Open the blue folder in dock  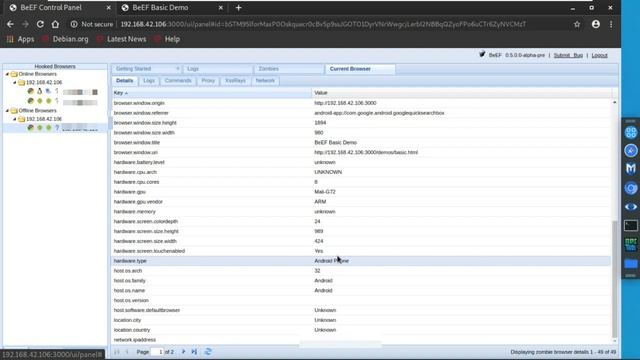pos(631,264)
